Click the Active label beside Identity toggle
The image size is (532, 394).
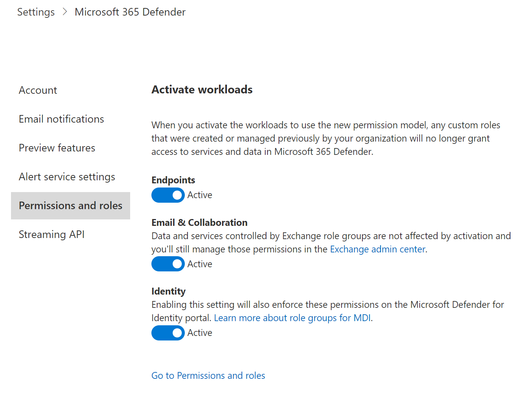click(x=200, y=333)
